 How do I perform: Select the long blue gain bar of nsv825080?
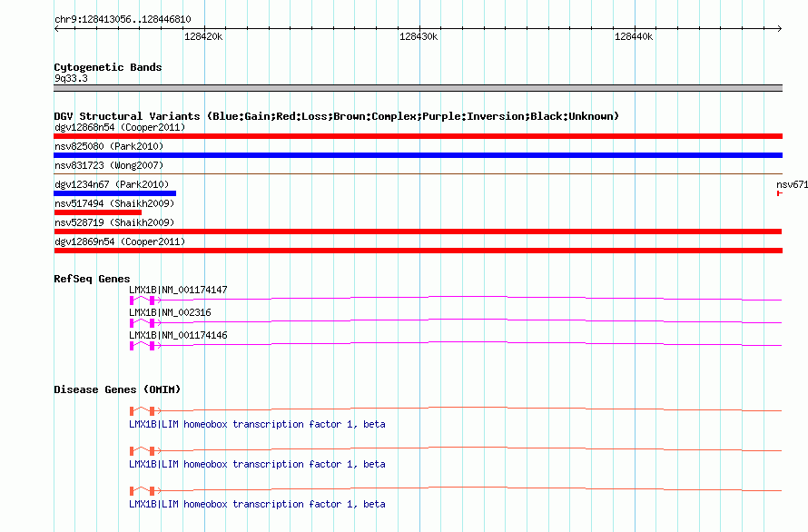click(x=418, y=155)
